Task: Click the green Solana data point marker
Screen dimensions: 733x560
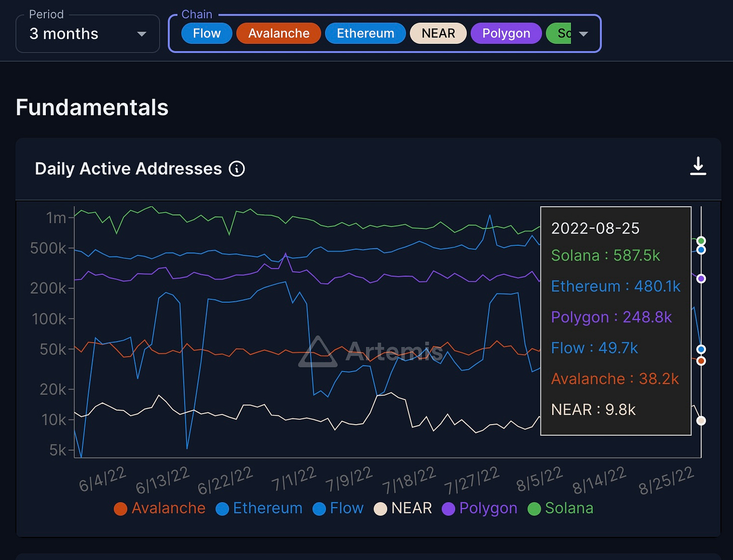Action: point(701,241)
